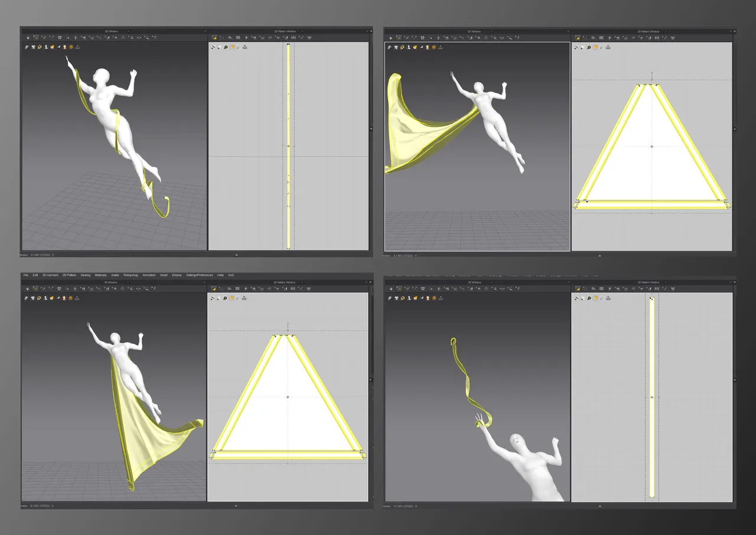The image size is (756, 535).
Task: Click the avatar head display icon in top-left 3D window
Action: tap(64, 47)
